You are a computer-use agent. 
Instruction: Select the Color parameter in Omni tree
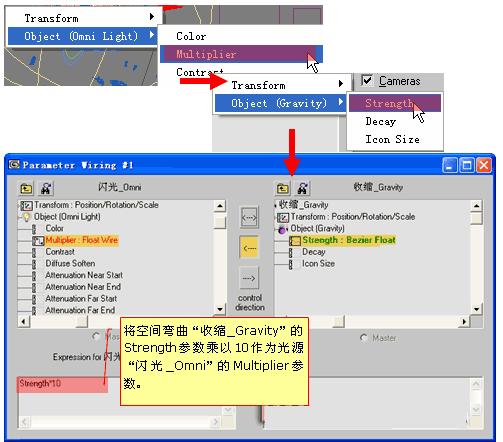tap(54, 228)
